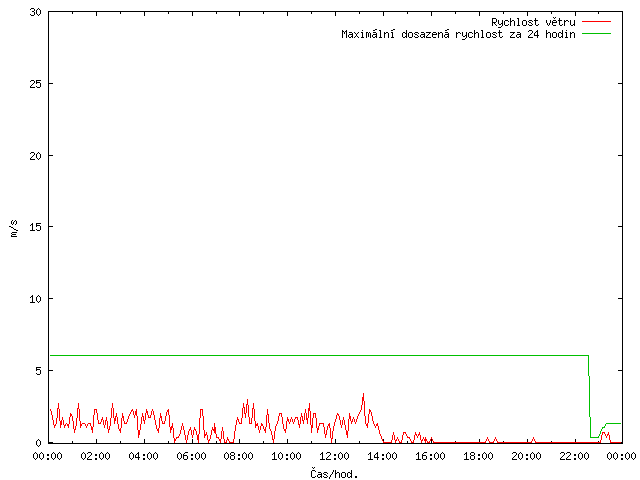The image size is (640, 480).
Task: Click the 12:00 time label
Action: coord(334,456)
